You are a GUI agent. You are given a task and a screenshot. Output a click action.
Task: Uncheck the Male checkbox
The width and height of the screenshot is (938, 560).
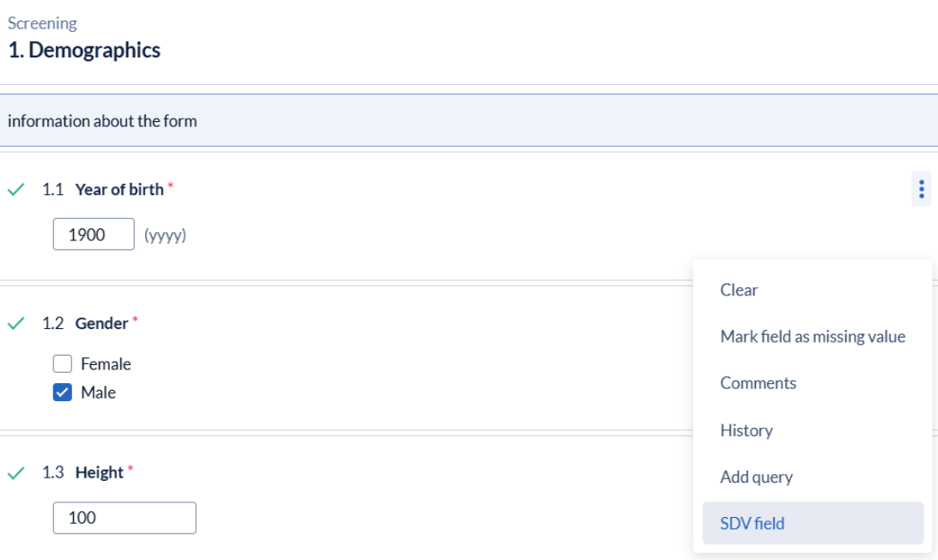[63, 393]
